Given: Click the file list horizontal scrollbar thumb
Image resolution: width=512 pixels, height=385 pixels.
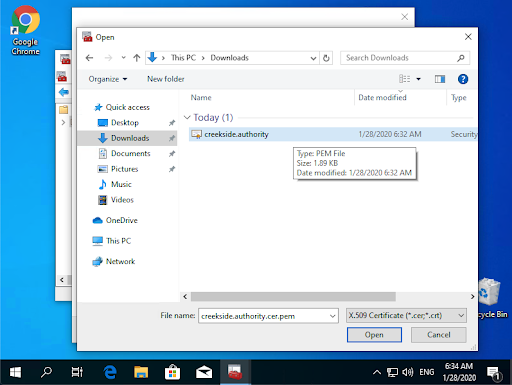Looking at the screenshot, I should [x=293, y=297].
